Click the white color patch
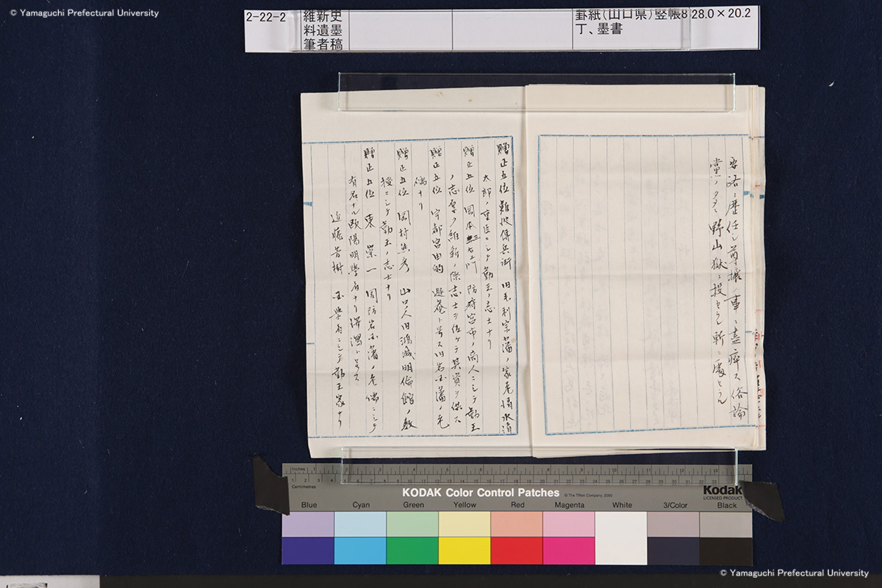 click(x=621, y=537)
